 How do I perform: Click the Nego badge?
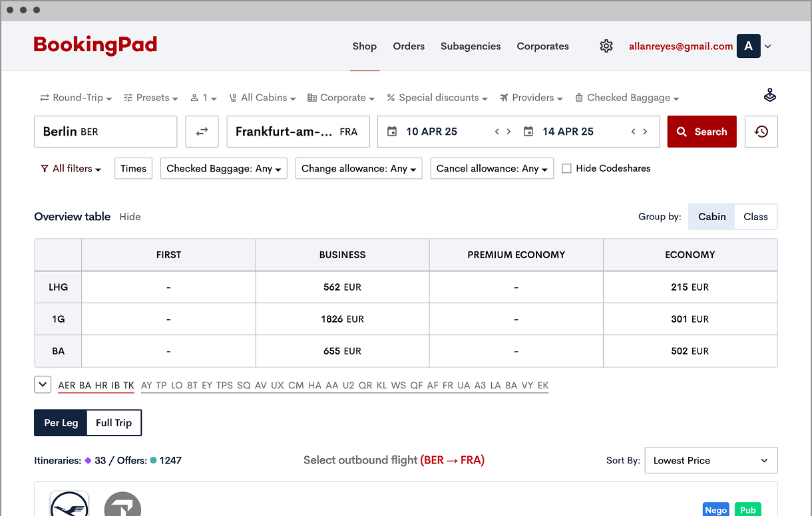click(716, 510)
